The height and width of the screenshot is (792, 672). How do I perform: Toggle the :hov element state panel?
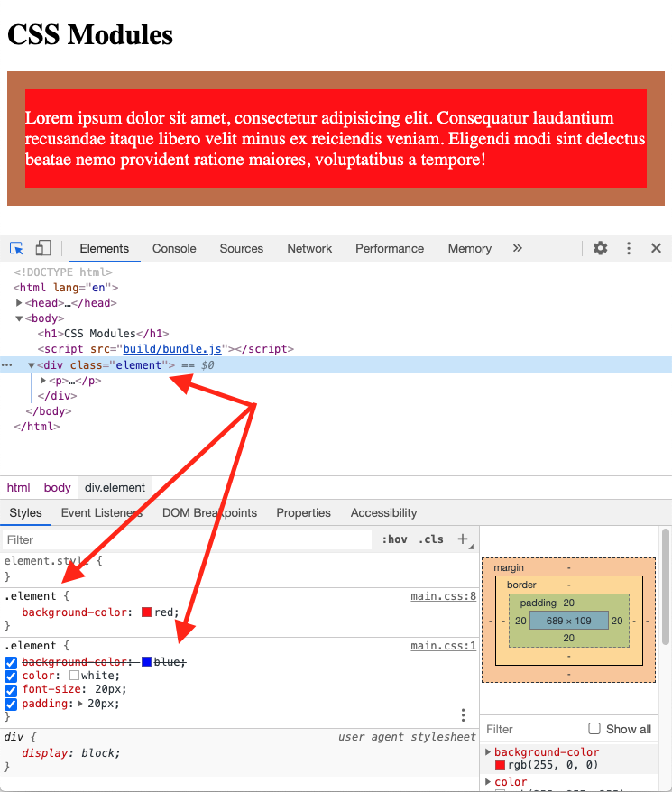point(394,539)
